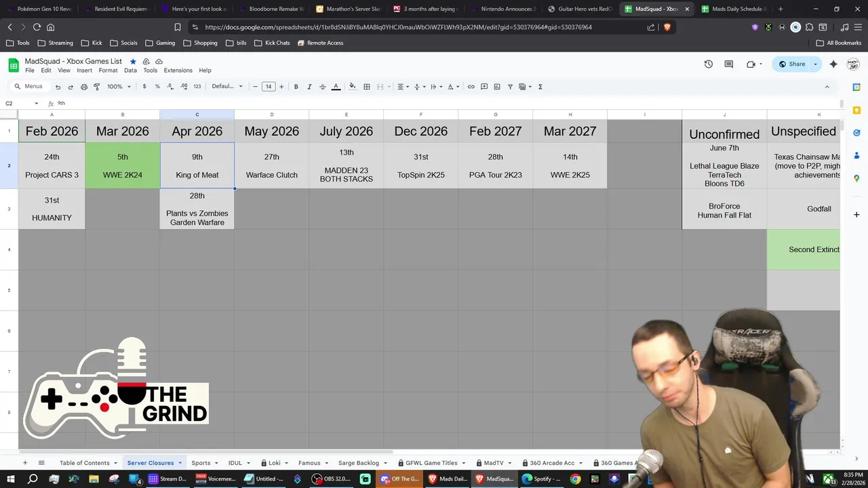Image resolution: width=868 pixels, height=488 pixels.
Task: Hide the menus with collapse chevron
Action: tap(827, 87)
